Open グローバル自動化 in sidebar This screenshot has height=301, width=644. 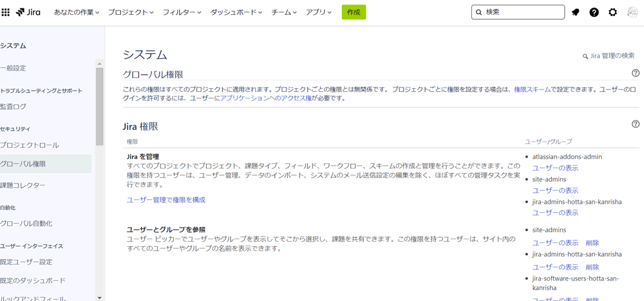point(26,223)
